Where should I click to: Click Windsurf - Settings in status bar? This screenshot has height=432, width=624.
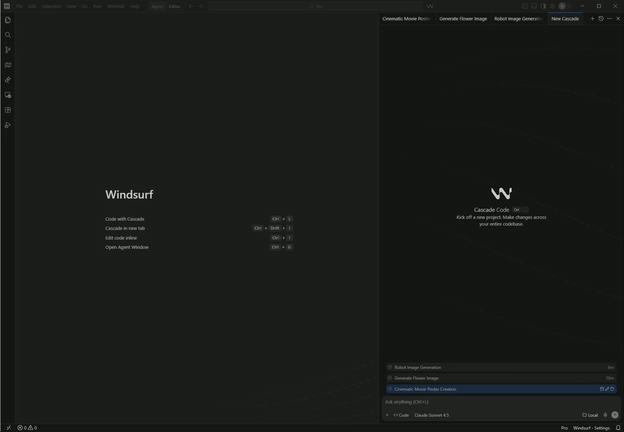tap(591, 428)
